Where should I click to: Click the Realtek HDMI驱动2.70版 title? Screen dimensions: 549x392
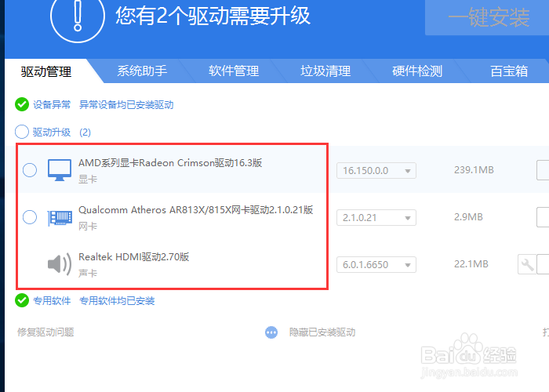coord(134,257)
